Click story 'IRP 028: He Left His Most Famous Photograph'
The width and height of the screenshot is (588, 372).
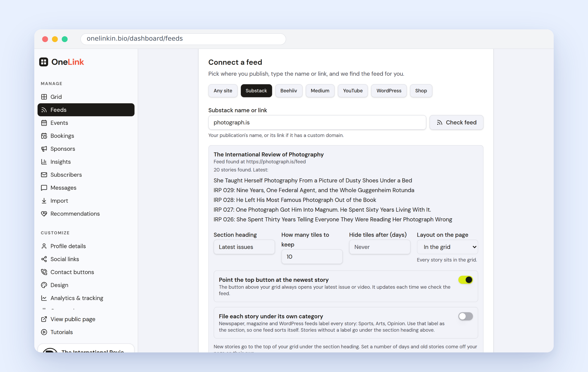[295, 200]
